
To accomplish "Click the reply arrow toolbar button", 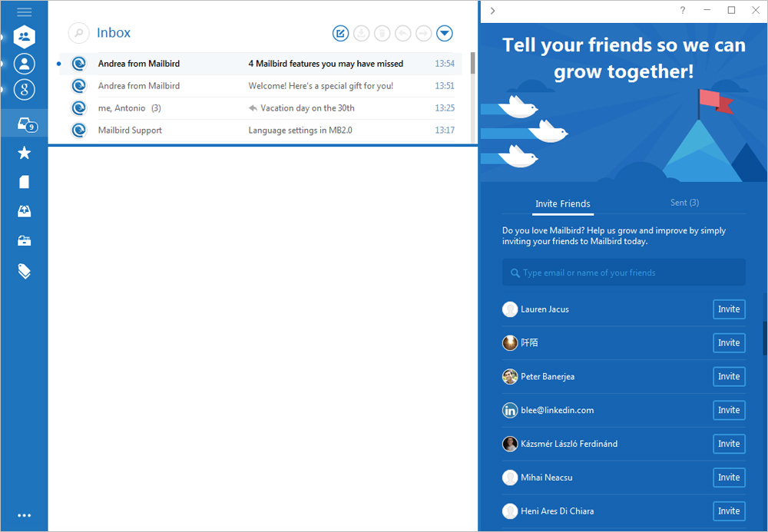I will tap(402, 33).
